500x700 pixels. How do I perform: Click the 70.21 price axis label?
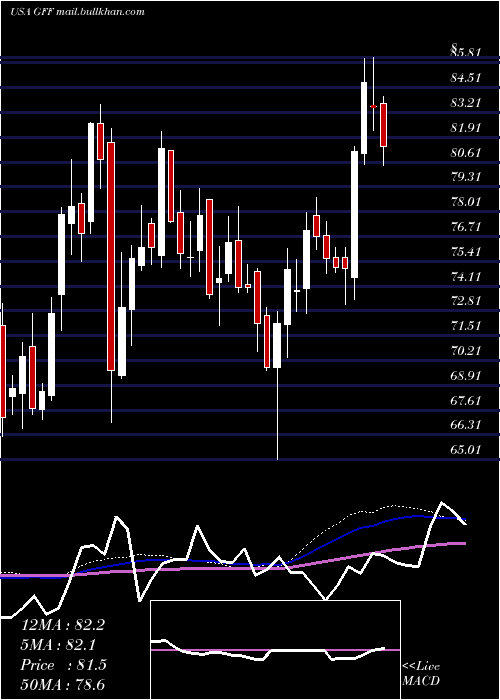tap(465, 350)
